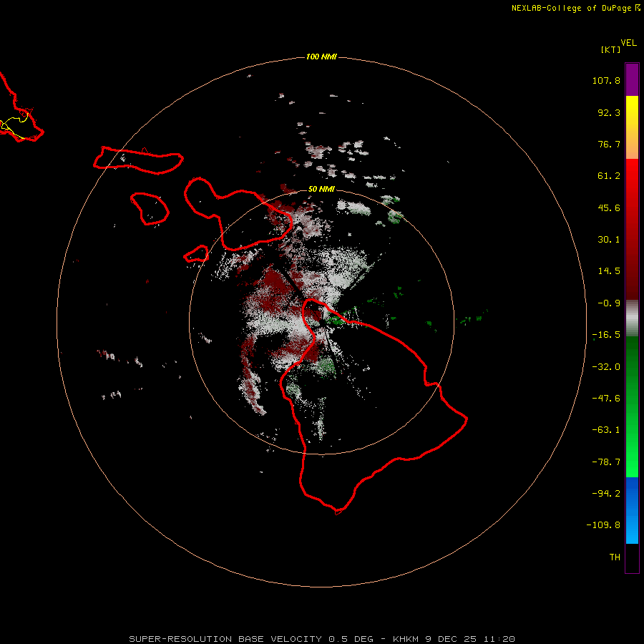Pick the black TH segment of velocity scale

pyautogui.click(x=632, y=557)
